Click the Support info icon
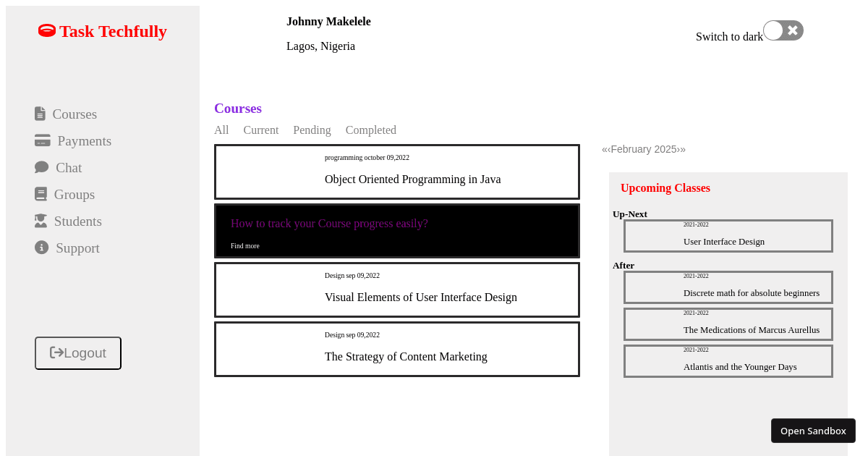Image resolution: width=868 pixels, height=456 pixels. [42, 248]
